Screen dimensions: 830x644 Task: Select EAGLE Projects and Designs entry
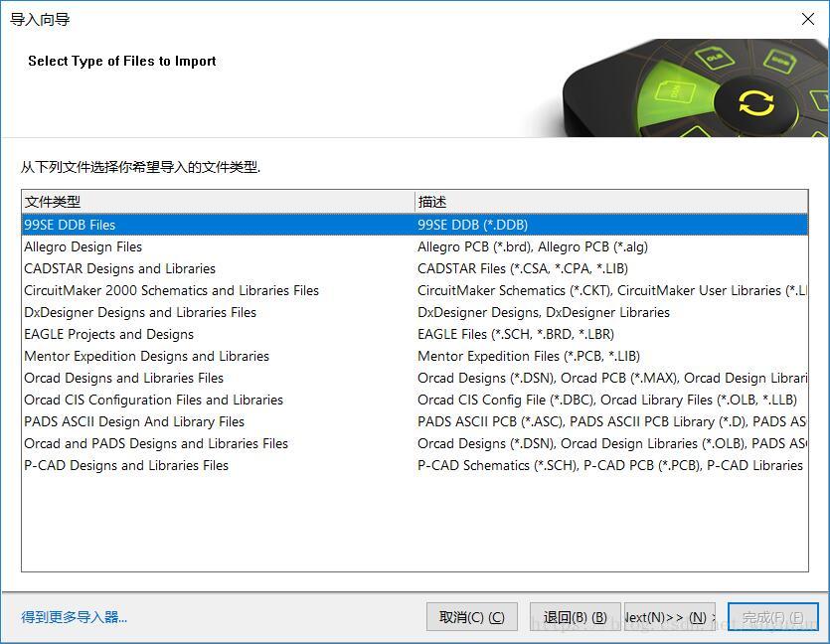[108, 334]
